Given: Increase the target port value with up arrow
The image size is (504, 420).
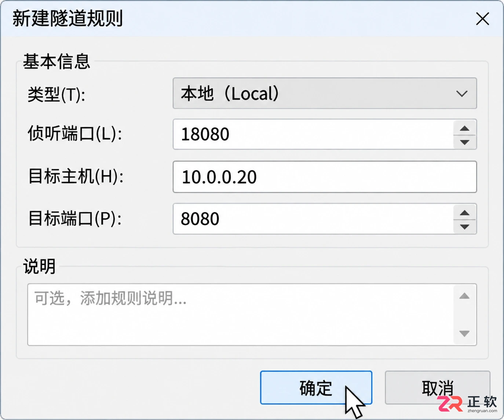Looking at the screenshot, I should (465, 212).
